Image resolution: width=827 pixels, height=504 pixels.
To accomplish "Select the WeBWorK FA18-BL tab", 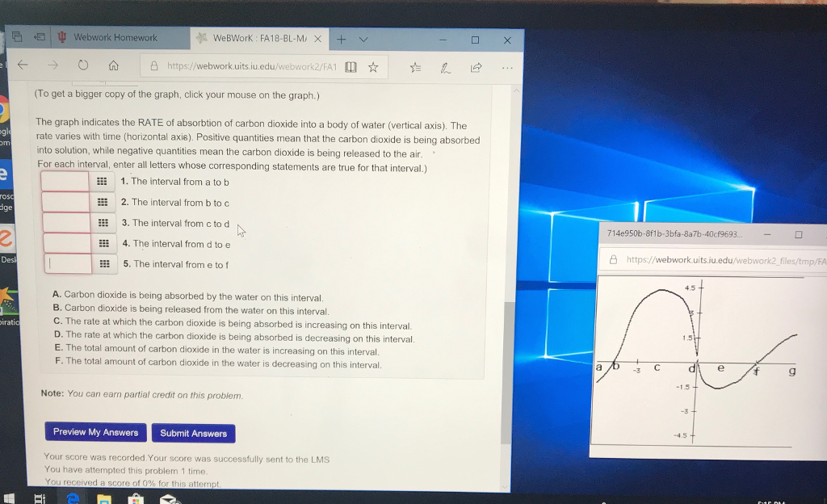I will (258, 37).
